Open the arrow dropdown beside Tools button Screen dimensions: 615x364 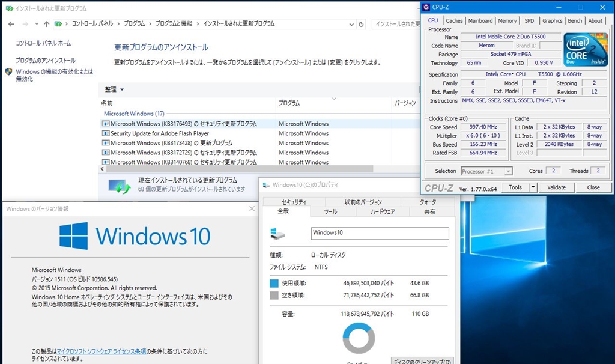tap(533, 187)
